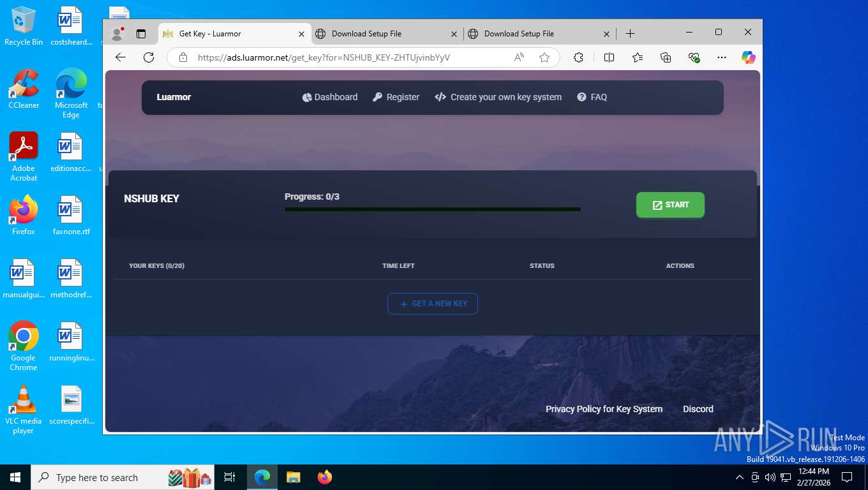Open Browser essentials heart icon
The image size is (868, 490).
(x=694, y=57)
